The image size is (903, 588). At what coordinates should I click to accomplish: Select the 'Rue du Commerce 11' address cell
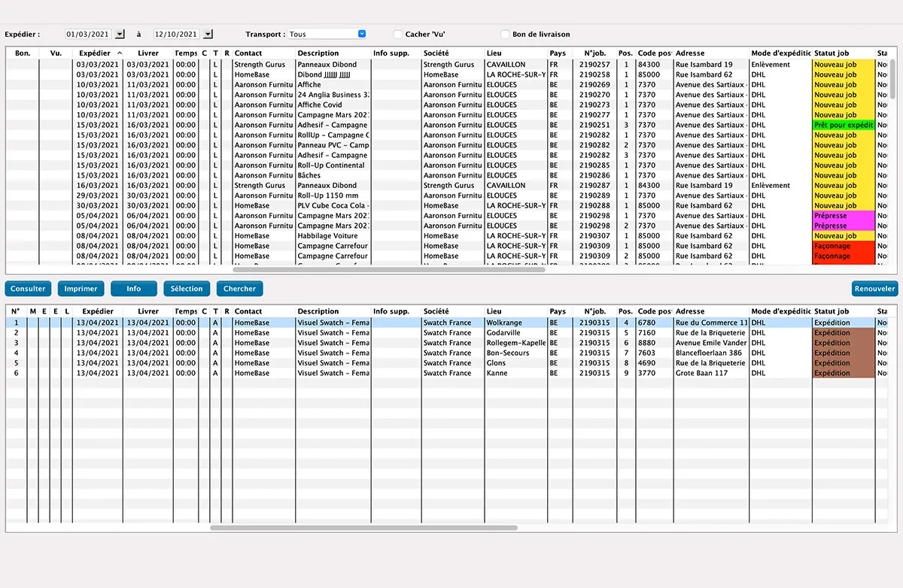711,323
